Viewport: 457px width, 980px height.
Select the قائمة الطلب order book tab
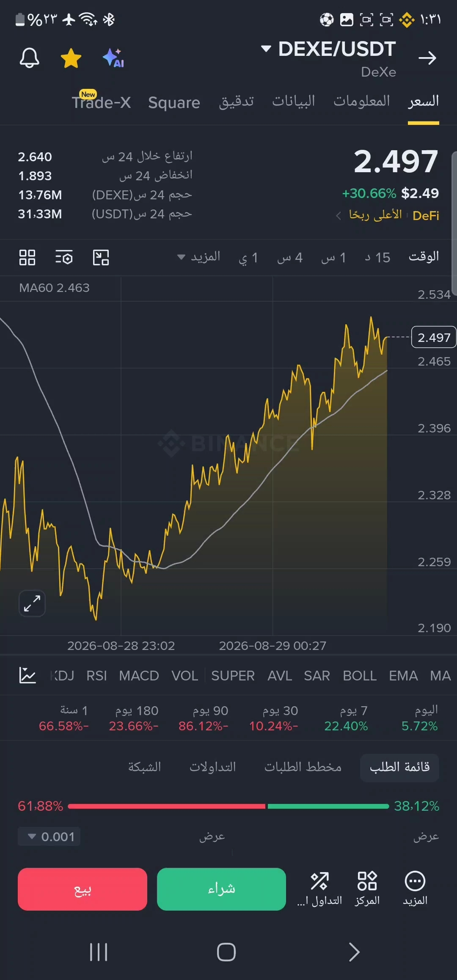point(399,767)
